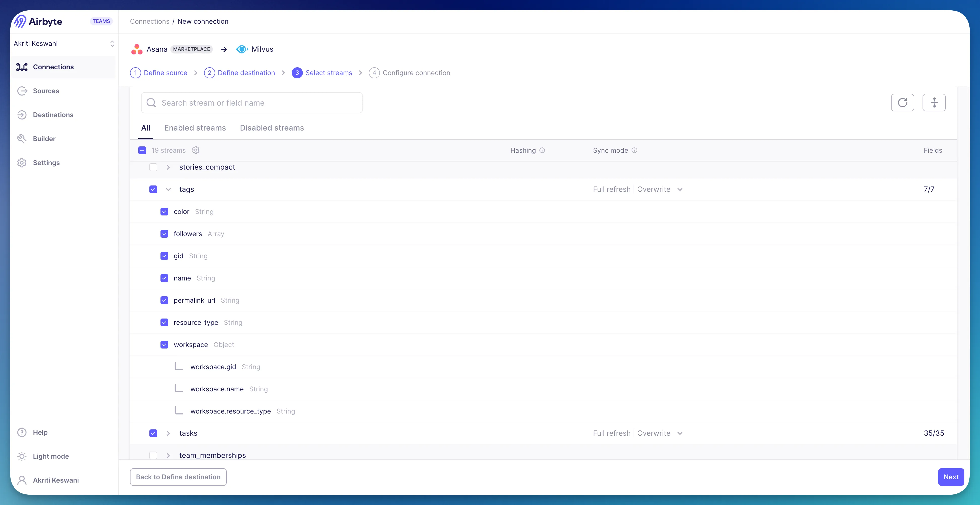Switch to the Enabled streams tab

(195, 128)
